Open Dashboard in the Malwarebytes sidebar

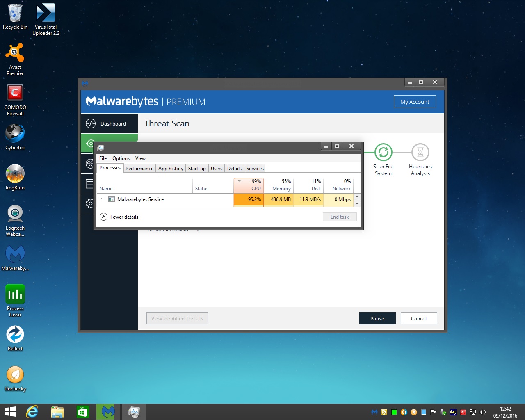pos(109,123)
